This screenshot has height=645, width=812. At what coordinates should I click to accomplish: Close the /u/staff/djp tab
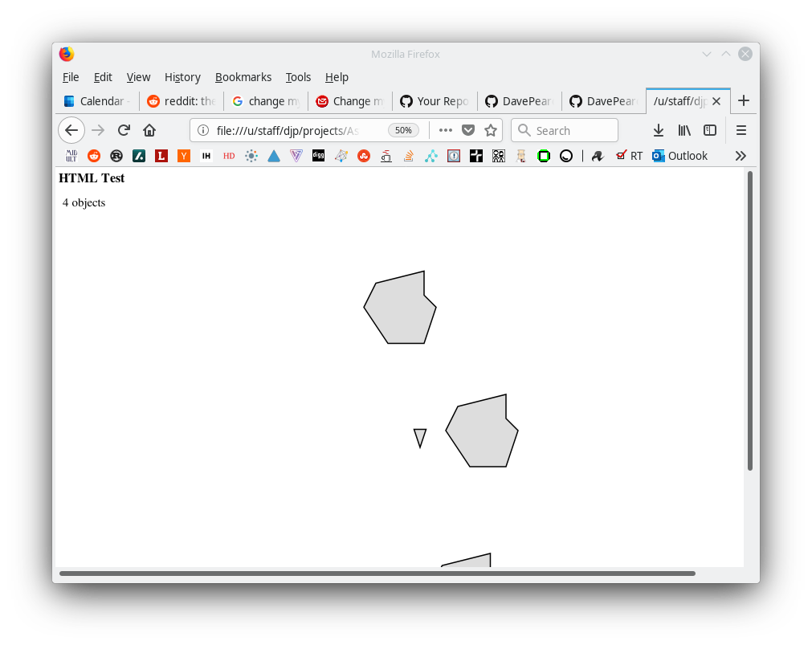point(716,101)
